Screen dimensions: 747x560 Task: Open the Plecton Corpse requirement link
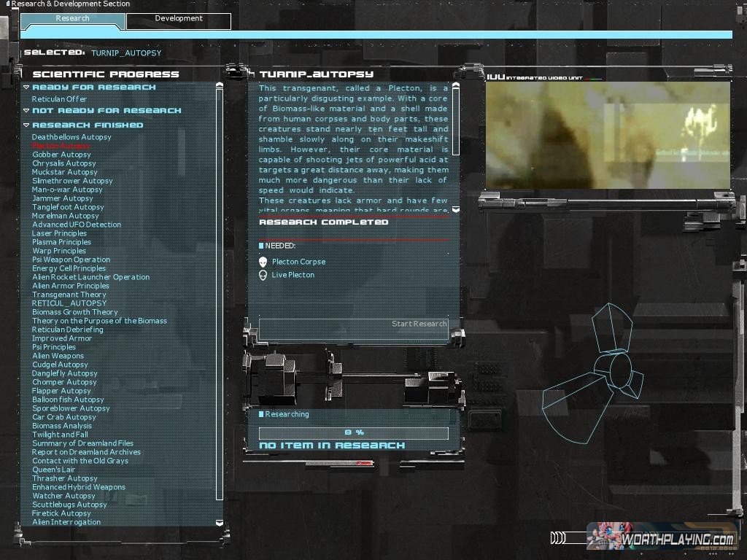tap(298, 262)
